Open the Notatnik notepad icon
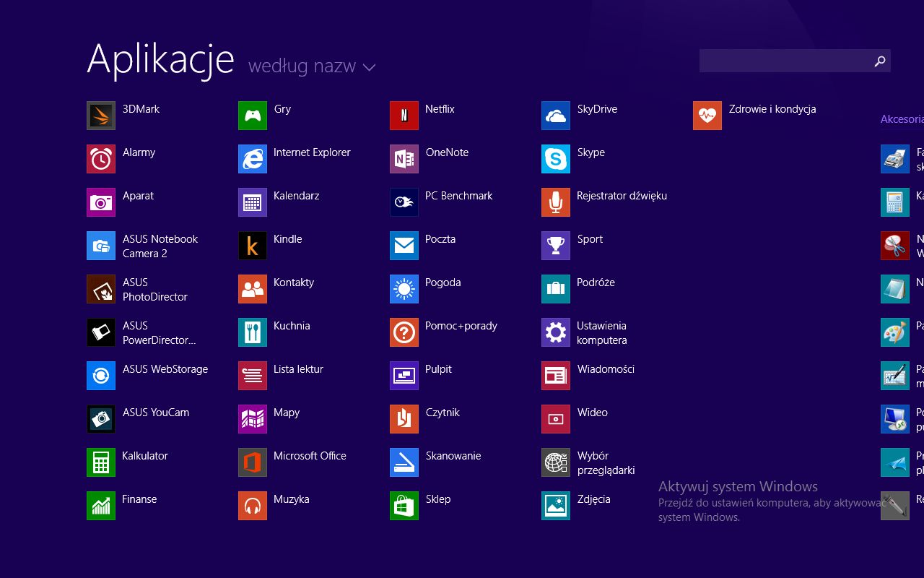Image resolution: width=924 pixels, height=578 pixels. [895, 289]
